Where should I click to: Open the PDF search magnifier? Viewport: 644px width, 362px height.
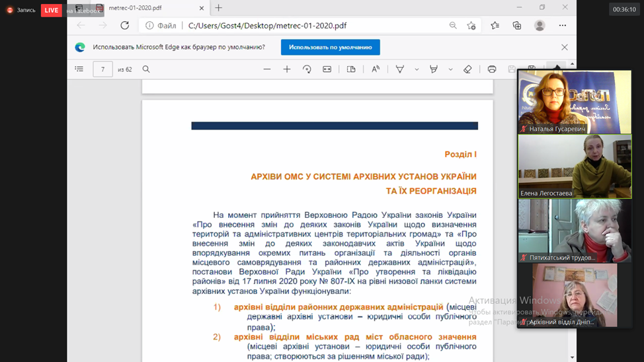[146, 69]
